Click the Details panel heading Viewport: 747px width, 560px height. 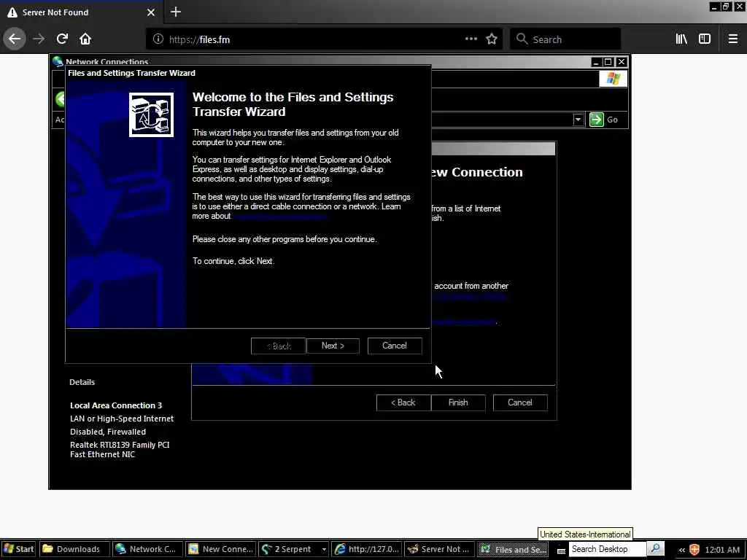coord(82,382)
